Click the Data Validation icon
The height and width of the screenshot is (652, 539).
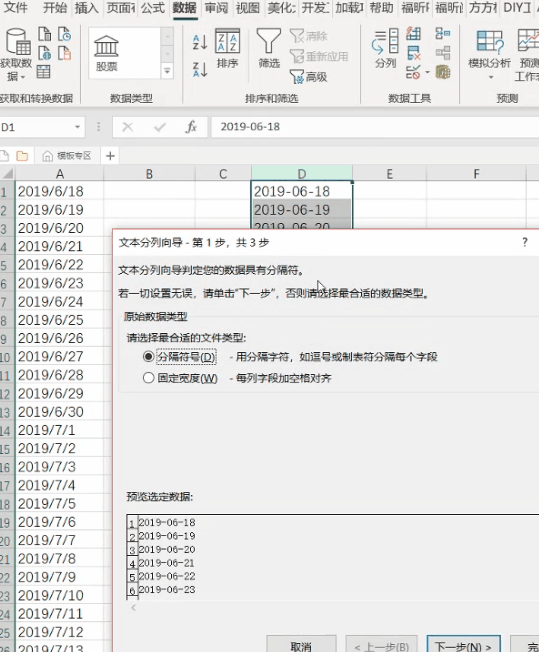click(413, 72)
